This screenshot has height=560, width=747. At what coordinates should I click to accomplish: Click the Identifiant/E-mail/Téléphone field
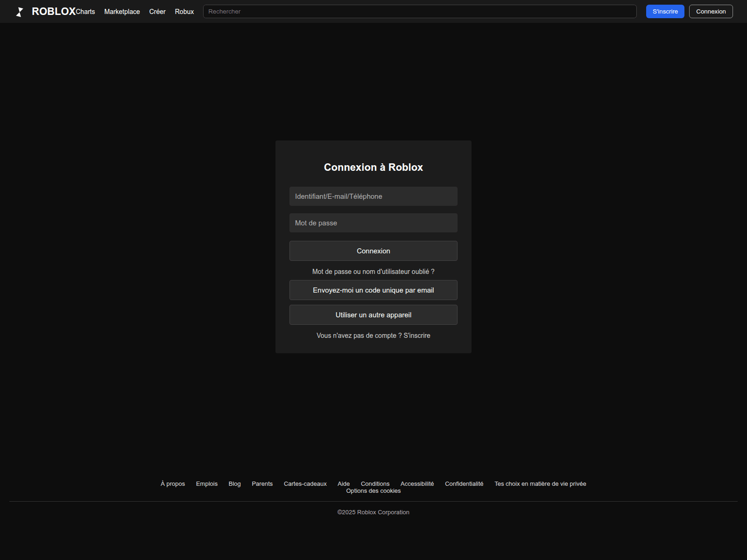[373, 196]
